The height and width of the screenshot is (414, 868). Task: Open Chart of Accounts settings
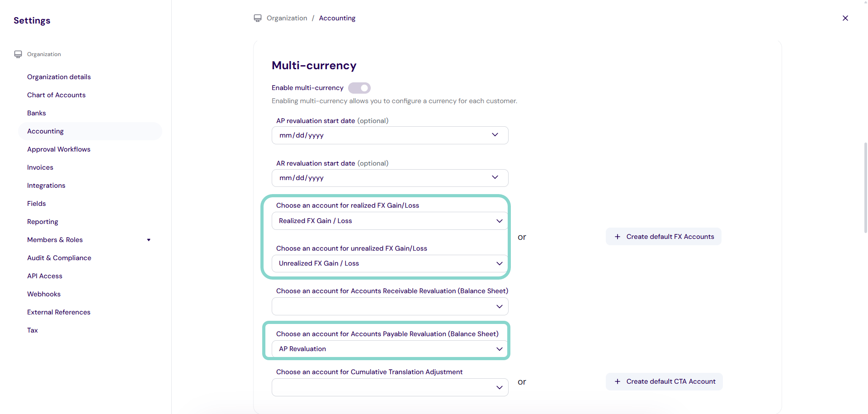coord(56,95)
